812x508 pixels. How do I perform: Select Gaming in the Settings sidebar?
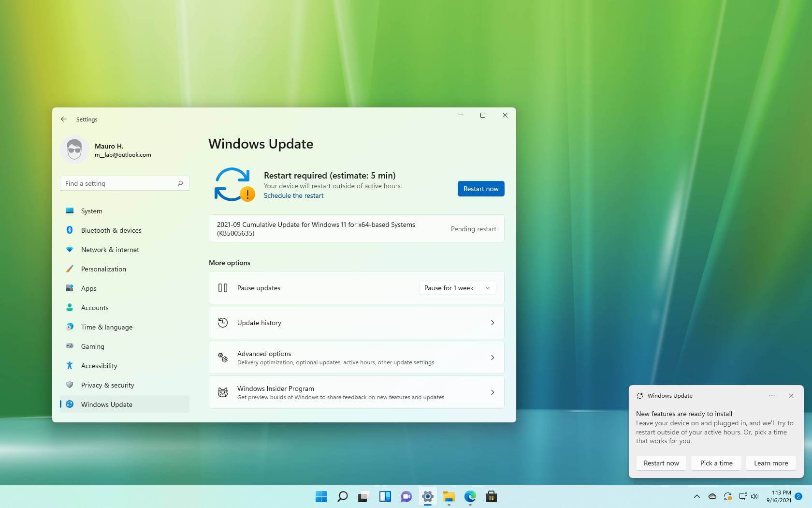pyautogui.click(x=93, y=346)
